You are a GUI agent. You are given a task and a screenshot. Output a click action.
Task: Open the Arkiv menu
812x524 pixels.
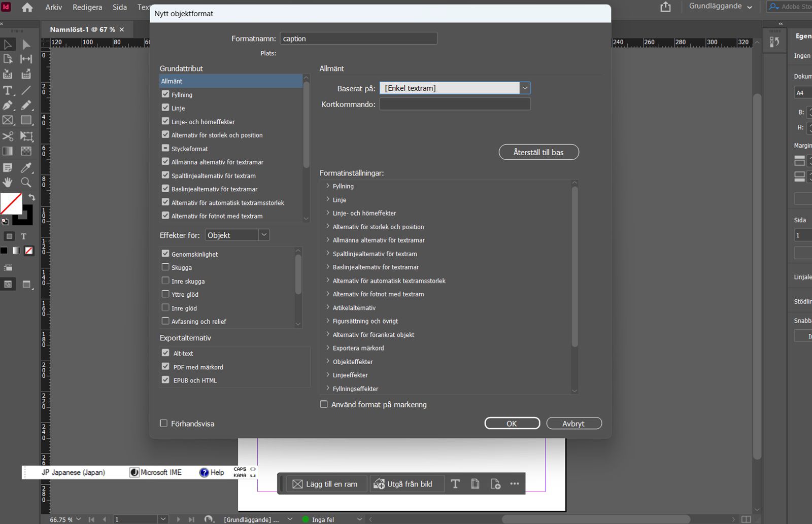(x=54, y=7)
